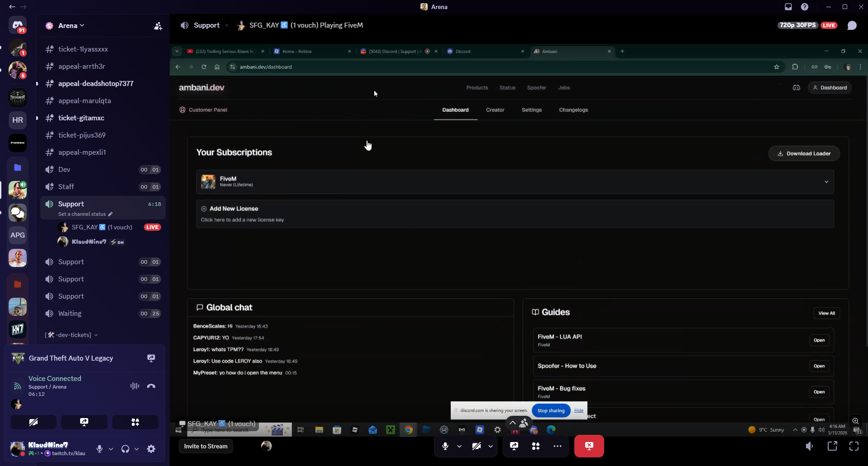
Task: Open the Discord help icon
Action: click(x=805, y=7)
